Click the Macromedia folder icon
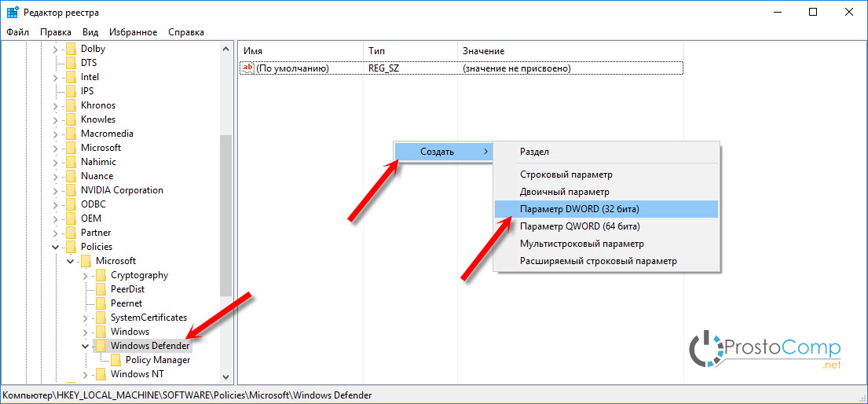 [70, 134]
